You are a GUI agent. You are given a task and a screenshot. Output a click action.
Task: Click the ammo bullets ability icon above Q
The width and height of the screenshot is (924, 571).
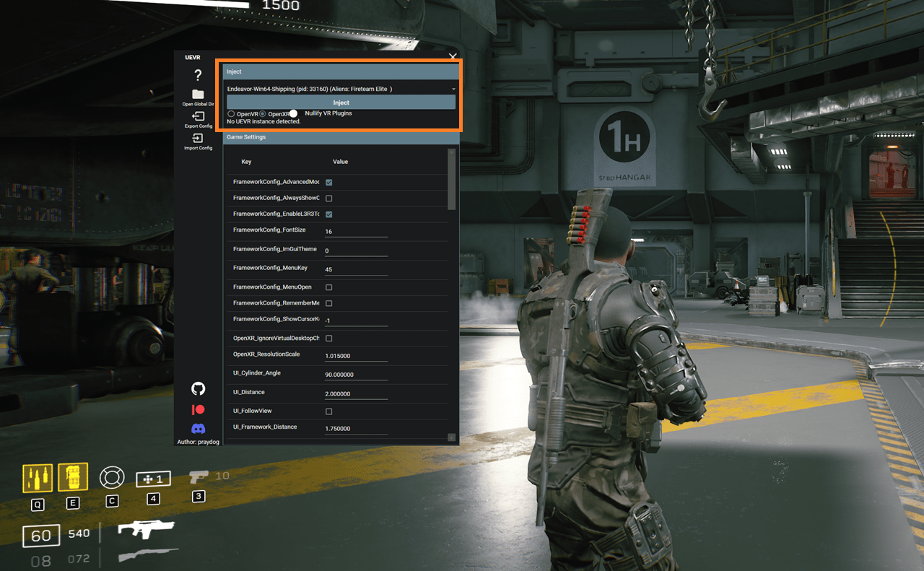(37, 478)
